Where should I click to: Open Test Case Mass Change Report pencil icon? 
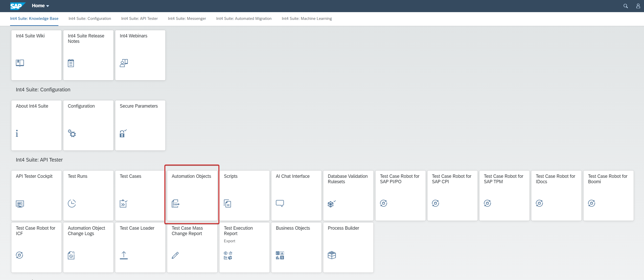tap(175, 255)
